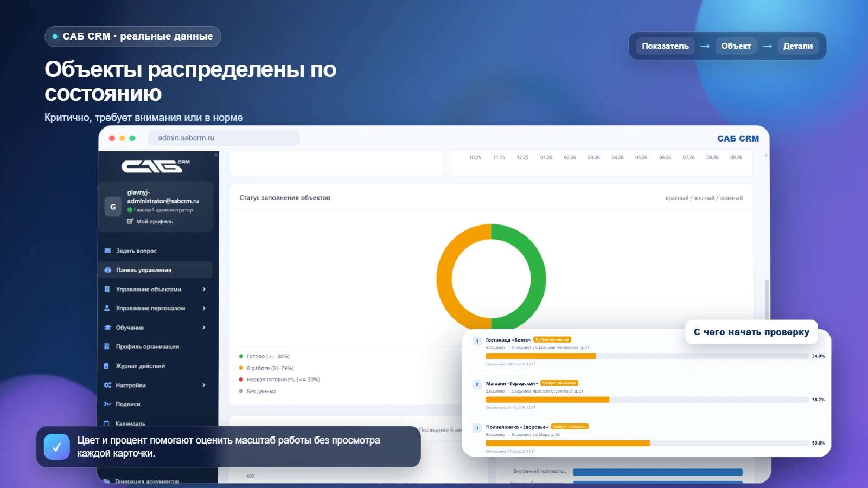
Task: Click the САБ CRM logo in the sidebar
Action: [156, 166]
